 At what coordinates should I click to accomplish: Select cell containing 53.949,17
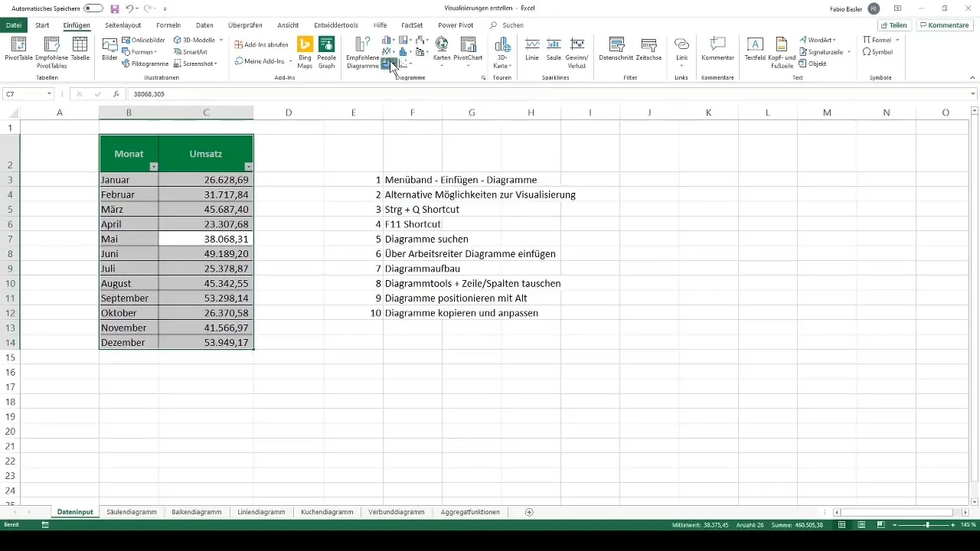coord(206,342)
